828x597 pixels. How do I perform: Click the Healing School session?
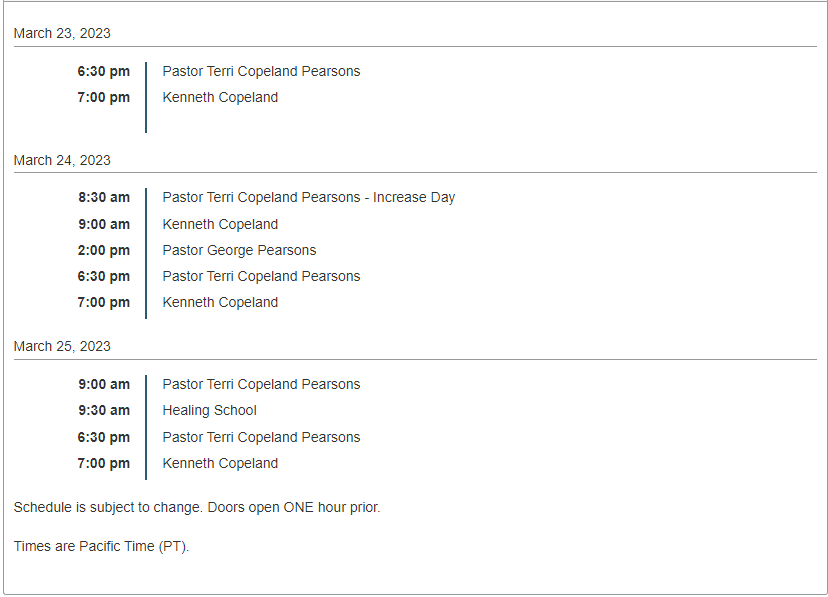point(209,410)
